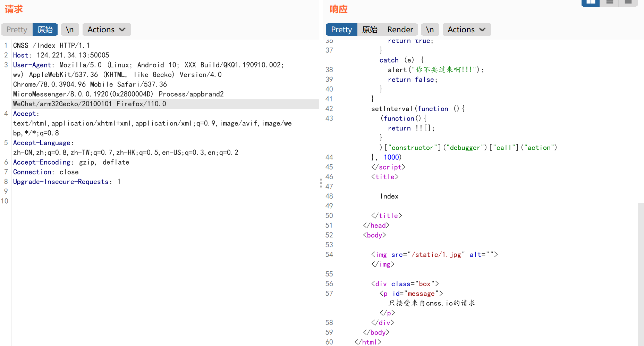Click the 'catch (e) {' line
This screenshot has height=346, width=644.
pos(401,60)
